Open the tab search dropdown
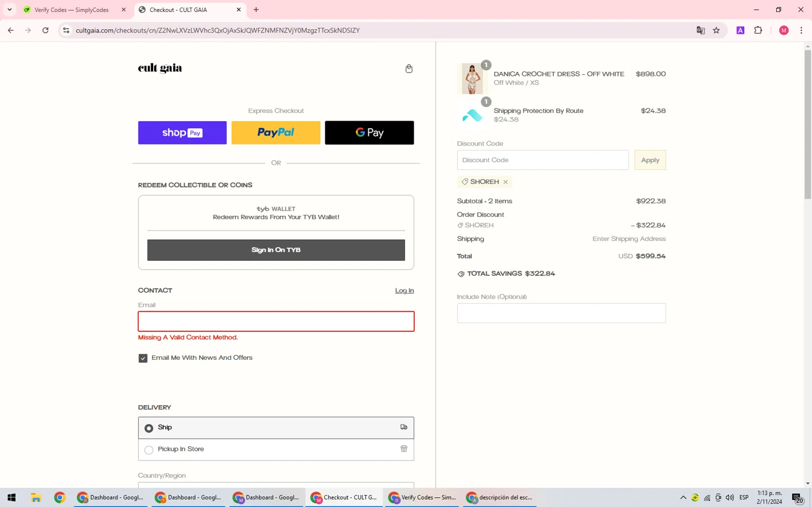The height and width of the screenshot is (507, 812). (10, 10)
